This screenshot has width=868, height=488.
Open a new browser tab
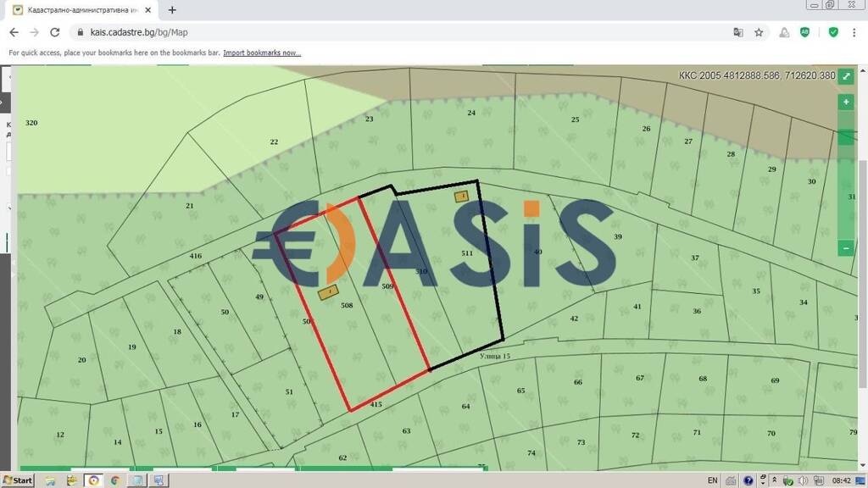(172, 10)
